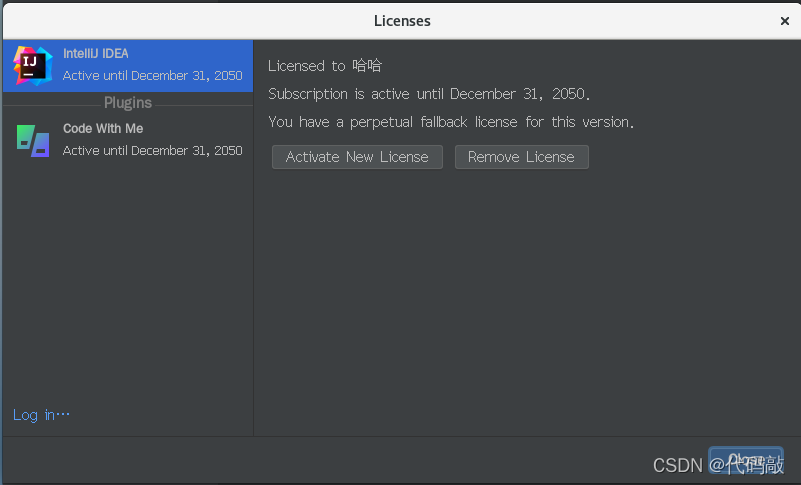Click the Code With Me plugin icon
Image resolution: width=801 pixels, height=485 pixels.
click(33, 141)
